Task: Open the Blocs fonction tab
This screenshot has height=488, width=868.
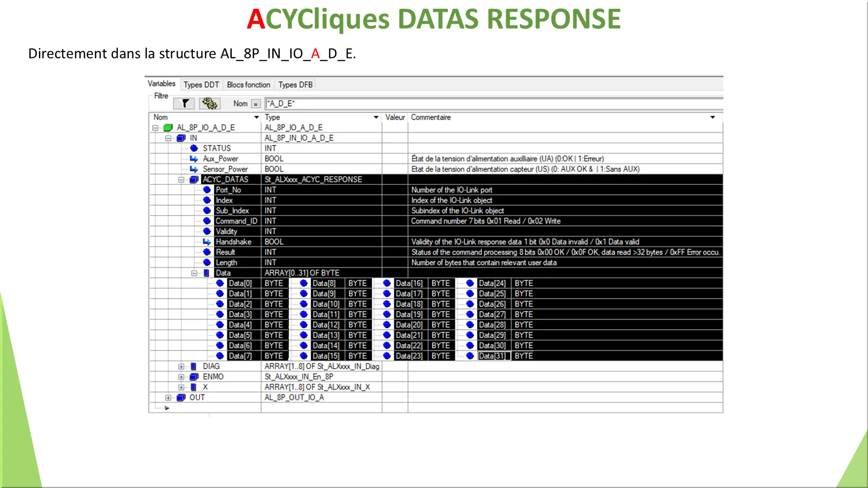Action: (x=248, y=85)
